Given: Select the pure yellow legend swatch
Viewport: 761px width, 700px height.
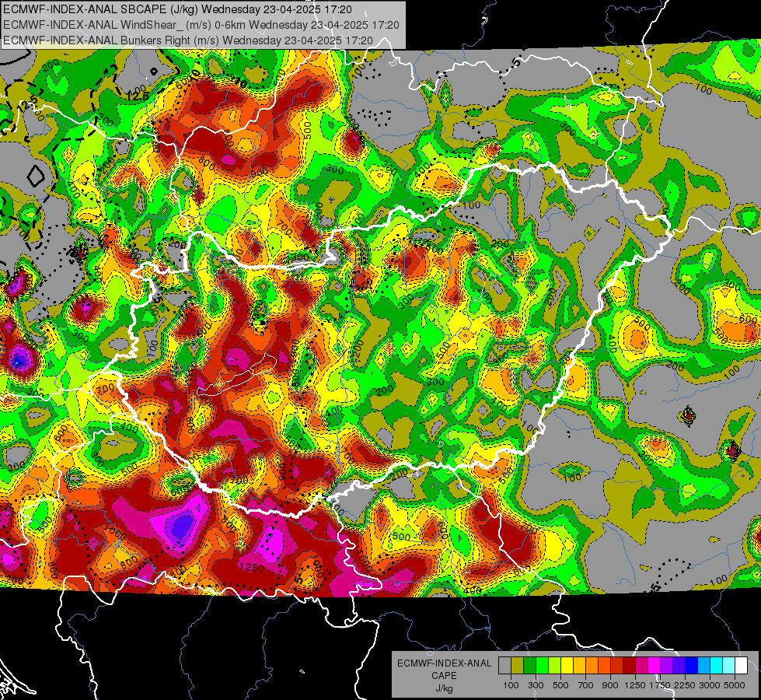Looking at the screenshot, I should pyautogui.click(x=567, y=666).
